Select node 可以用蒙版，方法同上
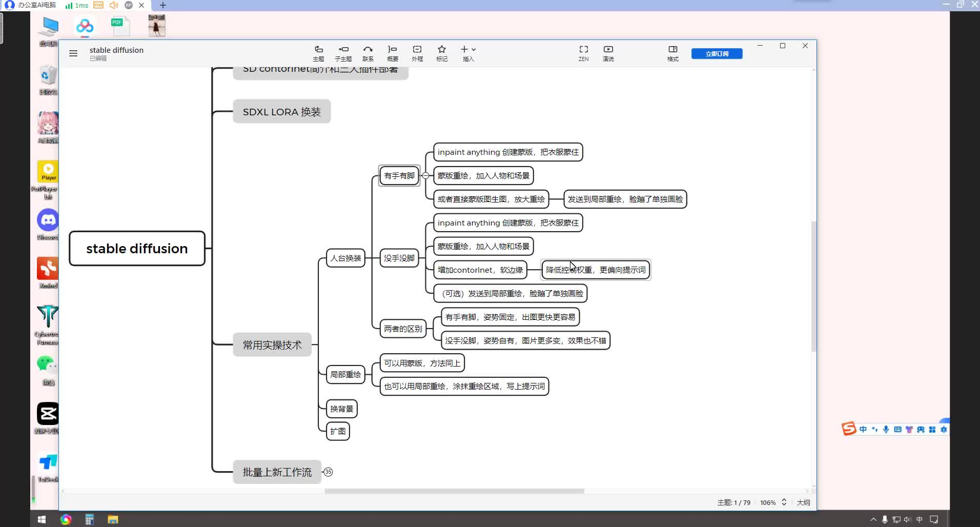980x527 pixels. point(422,363)
